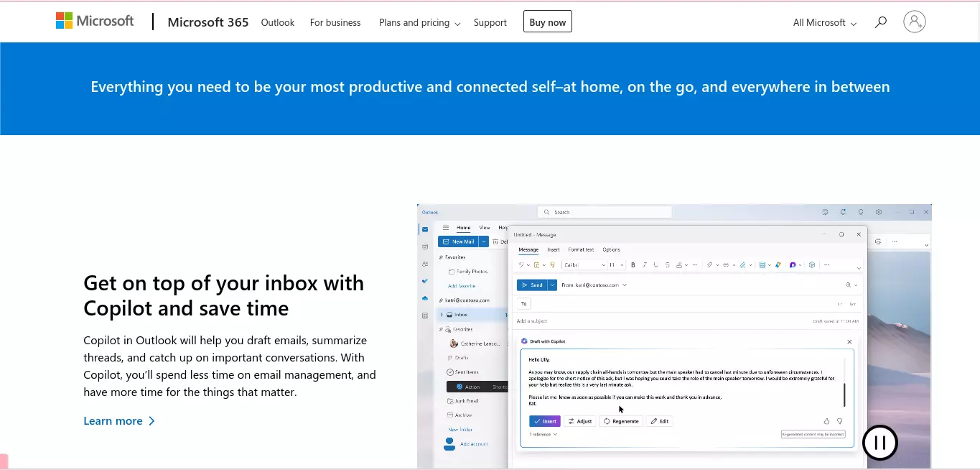Image resolution: width=980 pixels, height=470 pixels.
Task: Click the insert link icon
Action: coord(726,265)
